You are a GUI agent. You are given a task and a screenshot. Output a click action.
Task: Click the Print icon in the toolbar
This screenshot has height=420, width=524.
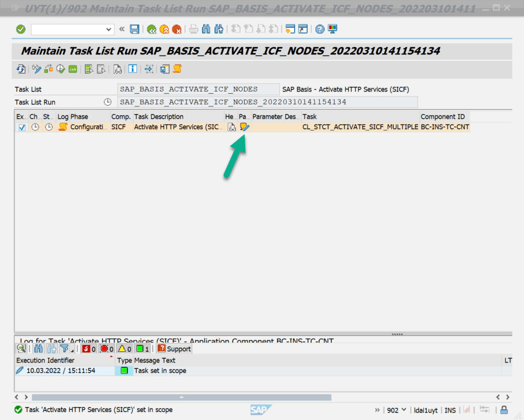pyautogui.click(x=193, y=30)
